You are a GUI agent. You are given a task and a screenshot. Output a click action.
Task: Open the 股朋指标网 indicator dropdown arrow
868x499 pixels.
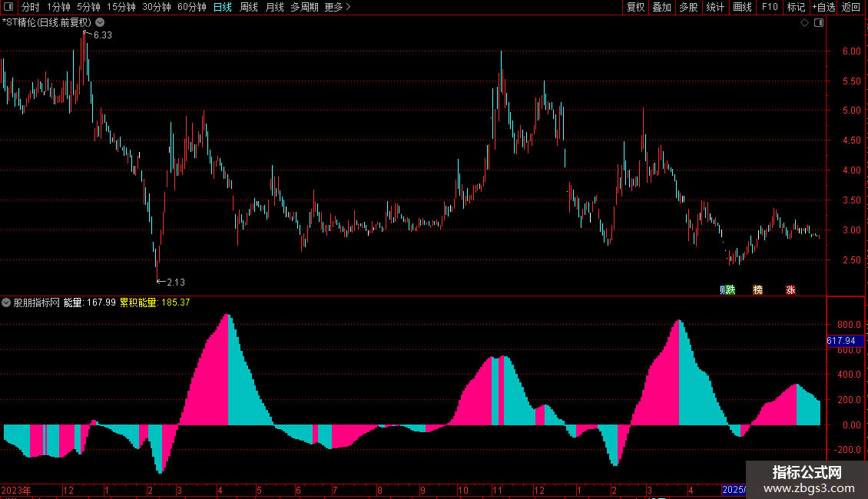6,302
